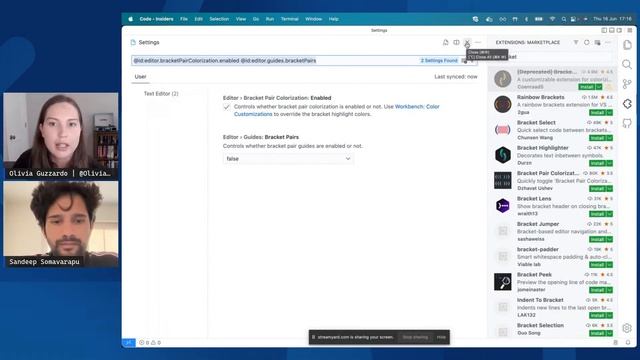Open Bracket Selection extension entry
Screen dimensions: 640x360
pyautogui.click(x=552, y=330)
